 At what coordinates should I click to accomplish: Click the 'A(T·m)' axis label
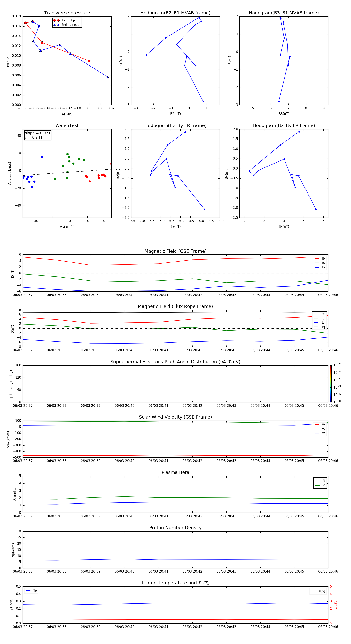pos(67,114)
